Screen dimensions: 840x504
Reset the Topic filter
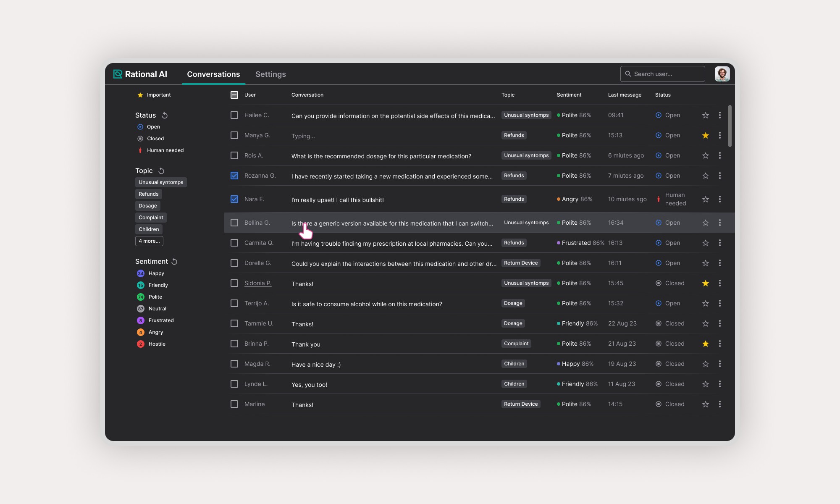[x=161, y=171]
